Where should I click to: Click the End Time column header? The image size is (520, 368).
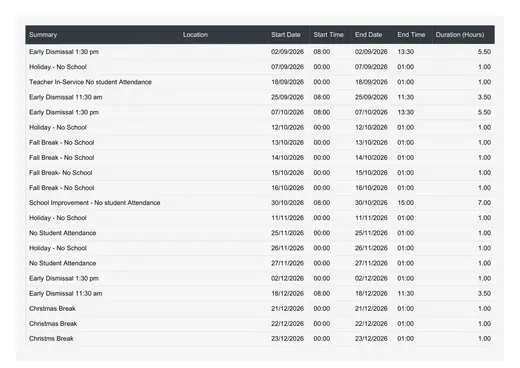pos(411,35)
